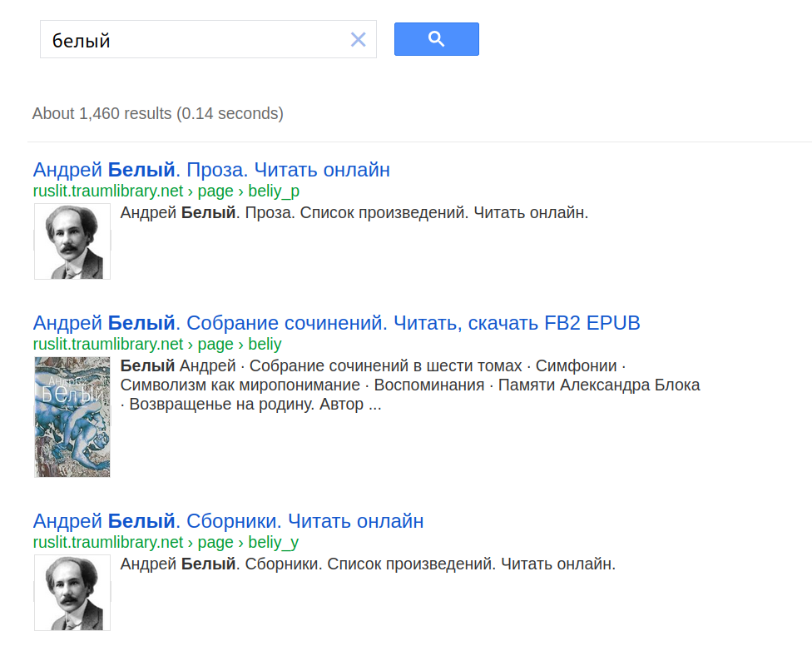Click the blue magnifier search button
The height and width of the screenshot is (651, 812).
coord(436,39)
